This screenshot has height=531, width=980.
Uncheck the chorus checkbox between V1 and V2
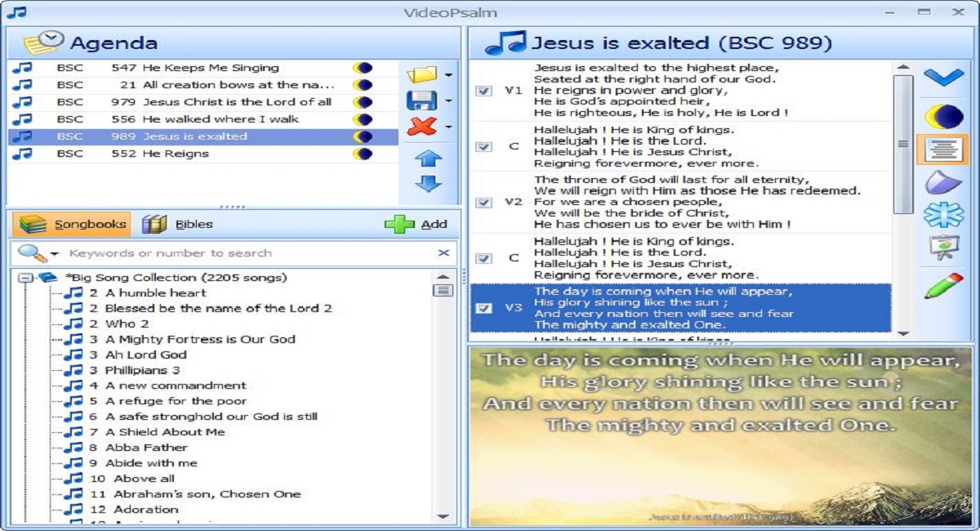484,146
